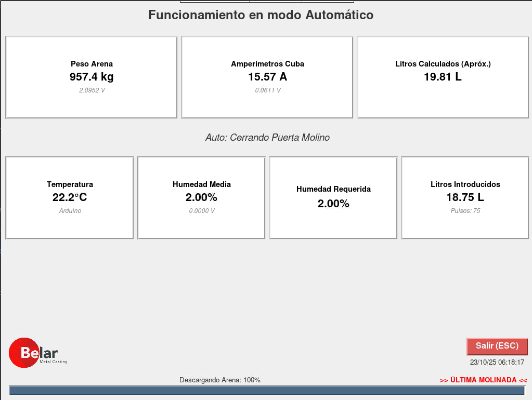The image size is (532, 400).
Task: Click the Auto: Cerrando Puerta Molino status
Action: pyautogui.click(x=267, y=138)
